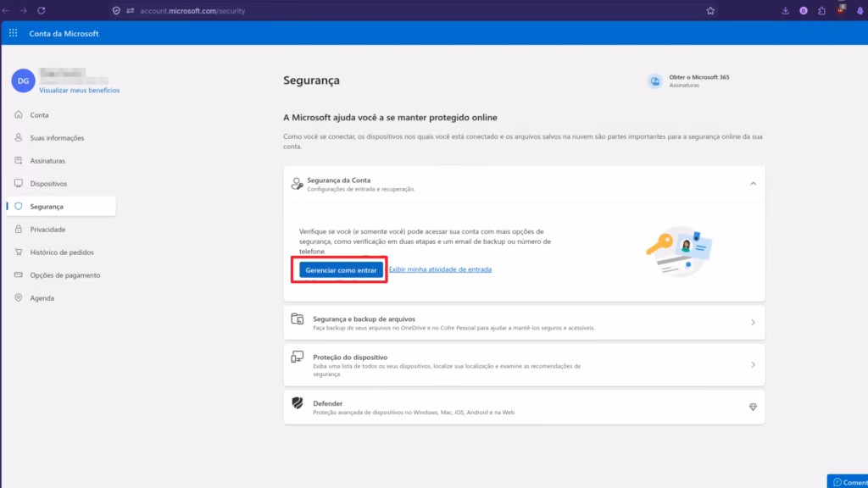Screen dimensions: 868x488
Task: Open the browser extensions puzzle icon
Action: tap(821, 10)
